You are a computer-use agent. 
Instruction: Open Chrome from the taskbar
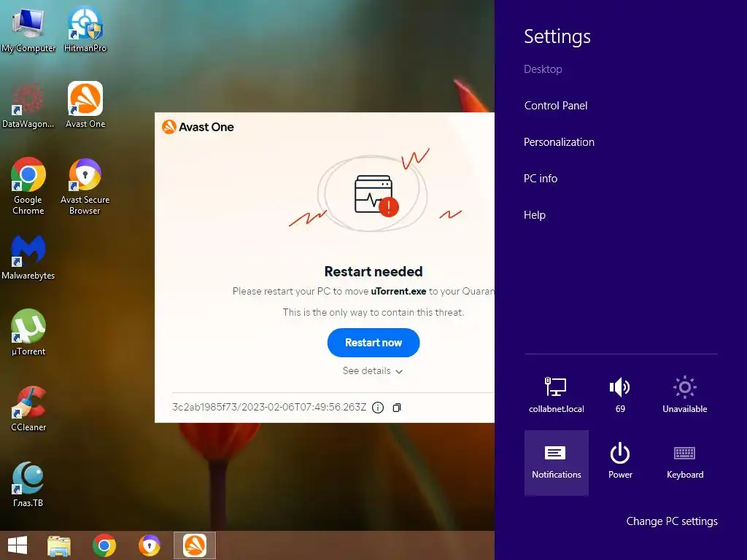104,545
